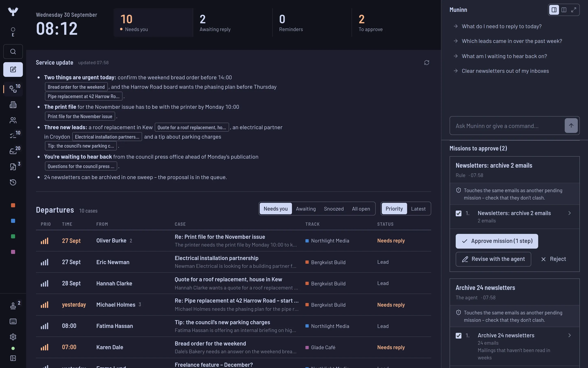Open the search icon in sidebar
The height and width of the screenshot is (368, 588).
13,52
